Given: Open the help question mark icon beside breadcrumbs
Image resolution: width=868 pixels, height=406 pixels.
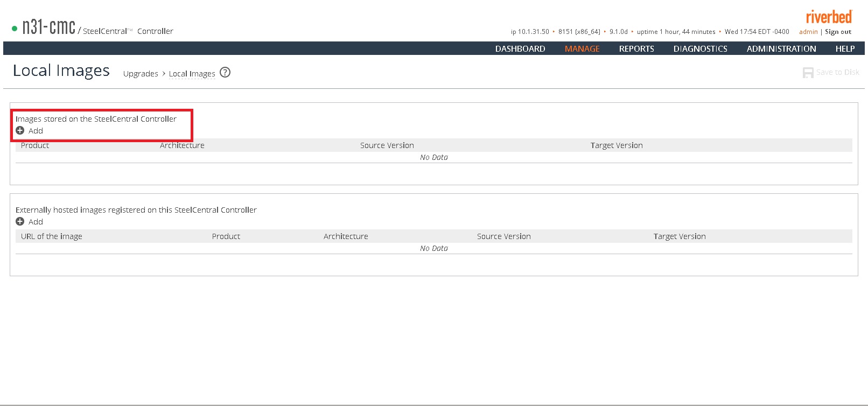Looking at the screenshot, I should coord(225,73).
